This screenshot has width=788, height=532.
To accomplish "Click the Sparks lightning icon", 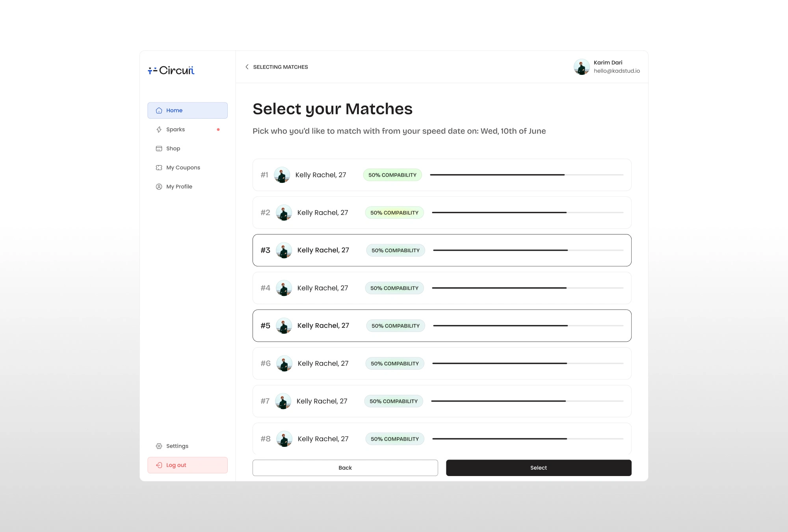I will click(159, 130).
